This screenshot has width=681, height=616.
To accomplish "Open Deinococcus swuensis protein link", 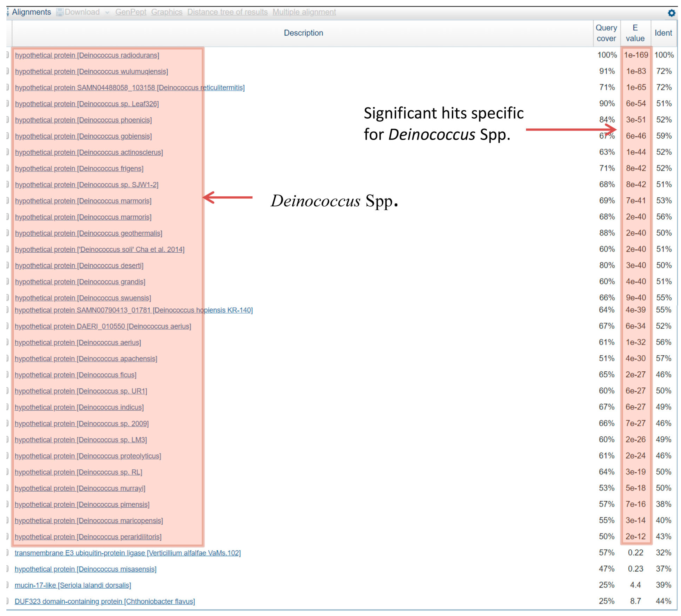I will (83, 298).
